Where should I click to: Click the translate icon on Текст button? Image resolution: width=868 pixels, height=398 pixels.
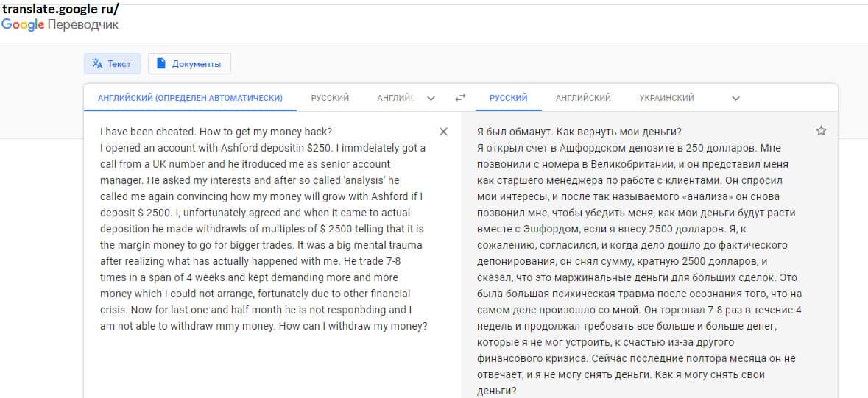[97, 64]
